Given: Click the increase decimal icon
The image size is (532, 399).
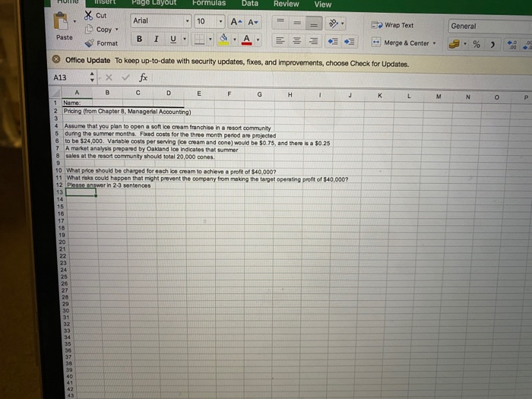Looking at the screenshot, I should point(511,45).
